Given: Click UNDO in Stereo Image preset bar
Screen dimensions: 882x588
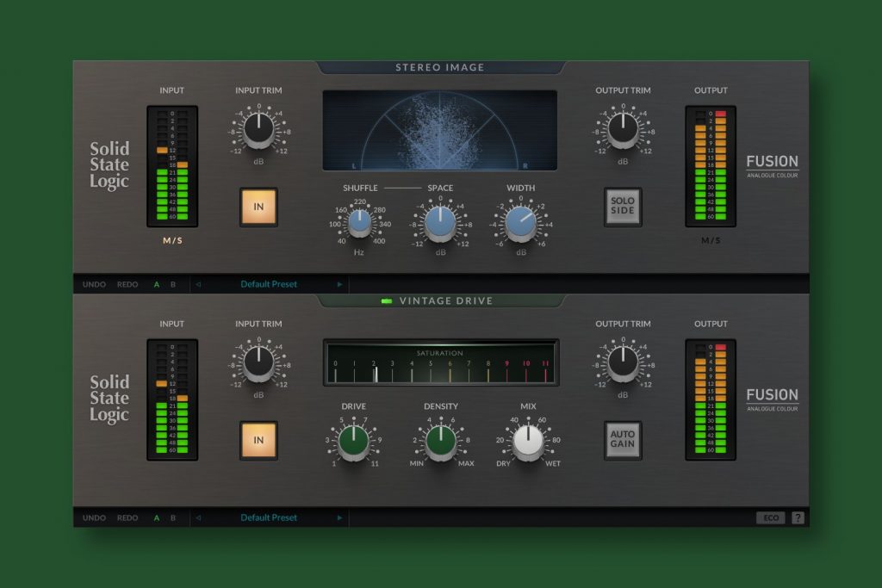Looking at the screenshot, I should [94, 284].
